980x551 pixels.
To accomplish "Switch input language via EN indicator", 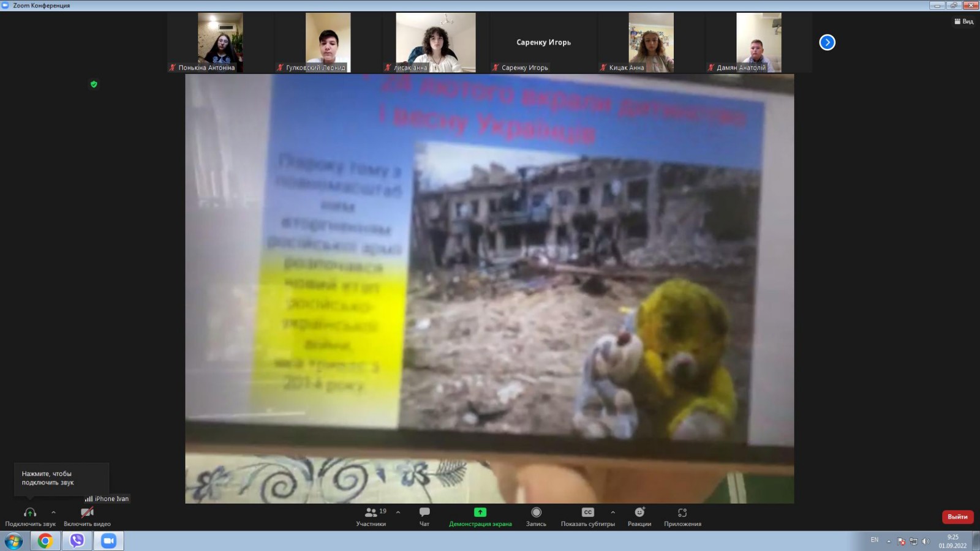I will coord(874,540).
